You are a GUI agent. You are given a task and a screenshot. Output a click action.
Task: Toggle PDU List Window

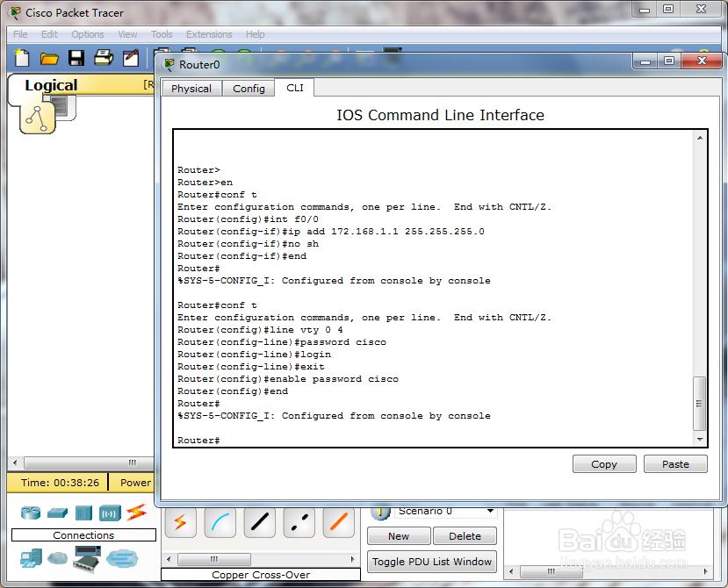(x=432, y=562)
